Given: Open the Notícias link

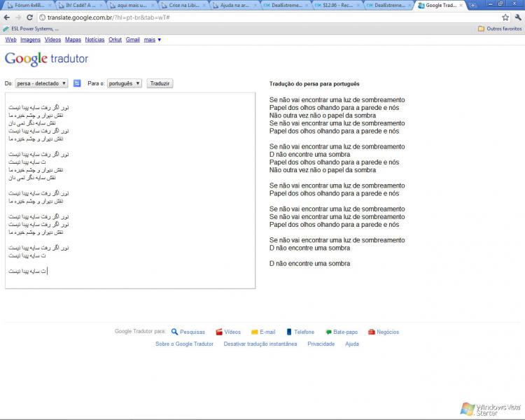Looking at the screenshot, I should 94,39.
